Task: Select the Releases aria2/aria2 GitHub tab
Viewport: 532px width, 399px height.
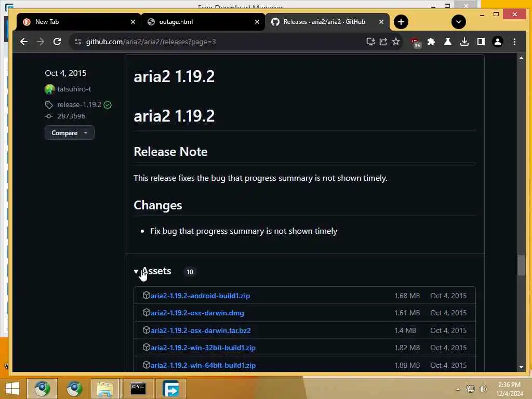Action: (327, 22)
